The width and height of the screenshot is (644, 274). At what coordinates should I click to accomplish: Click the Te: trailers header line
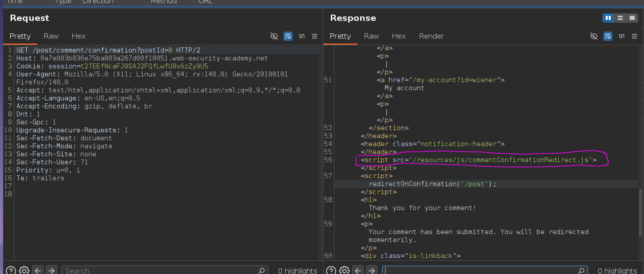coord(40,178)
